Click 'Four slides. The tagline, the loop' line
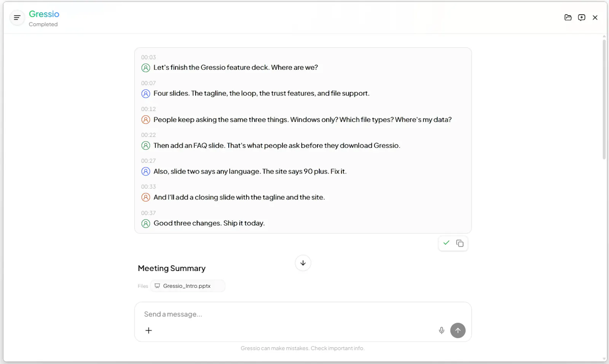The image size is (609, 364). click(261, 94)
